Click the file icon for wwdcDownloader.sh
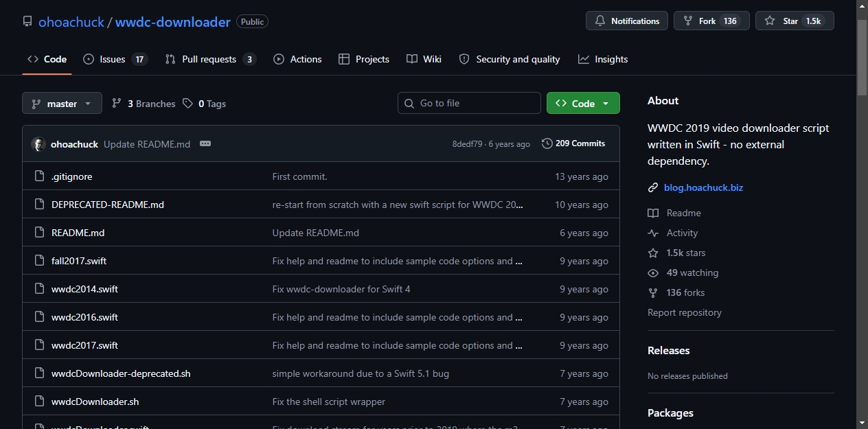Viewport: 868px width, 429px height. 39,402
